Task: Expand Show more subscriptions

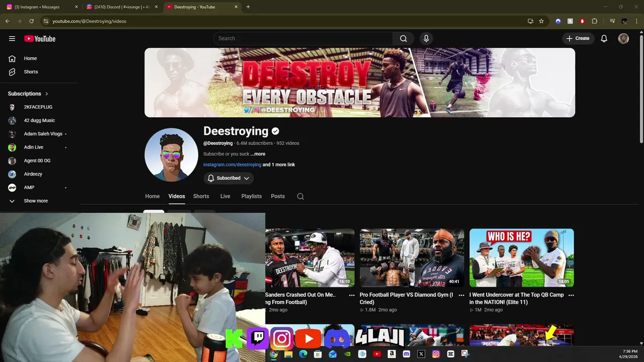Action: click(35, 201)
